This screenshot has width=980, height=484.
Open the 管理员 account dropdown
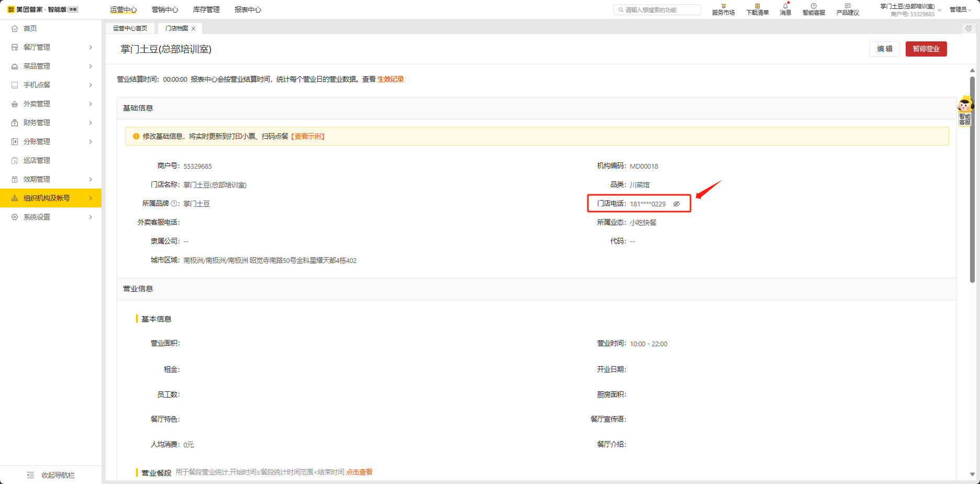click(x=961, y=9)
